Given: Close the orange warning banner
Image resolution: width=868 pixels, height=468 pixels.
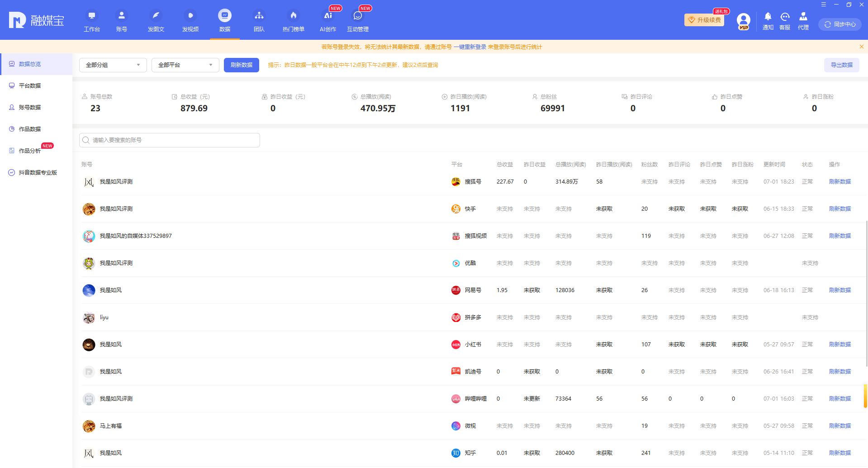Looking at the screenshot, I should click(862, 47).
